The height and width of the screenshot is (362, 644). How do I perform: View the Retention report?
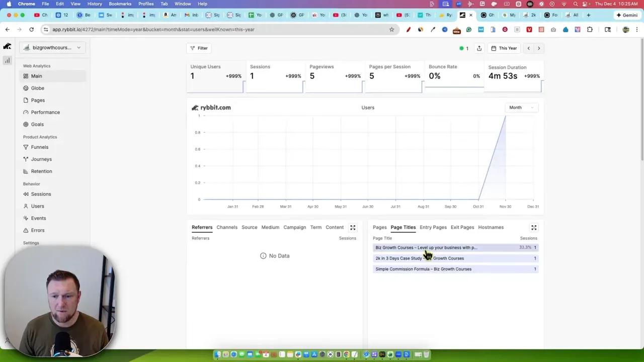pyautogui.click(x=41, y=171)
